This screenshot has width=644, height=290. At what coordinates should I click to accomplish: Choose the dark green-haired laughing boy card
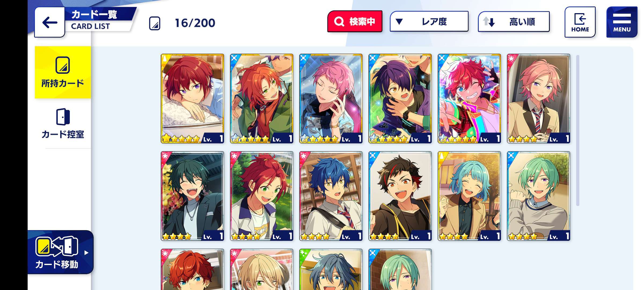[192, 196]
